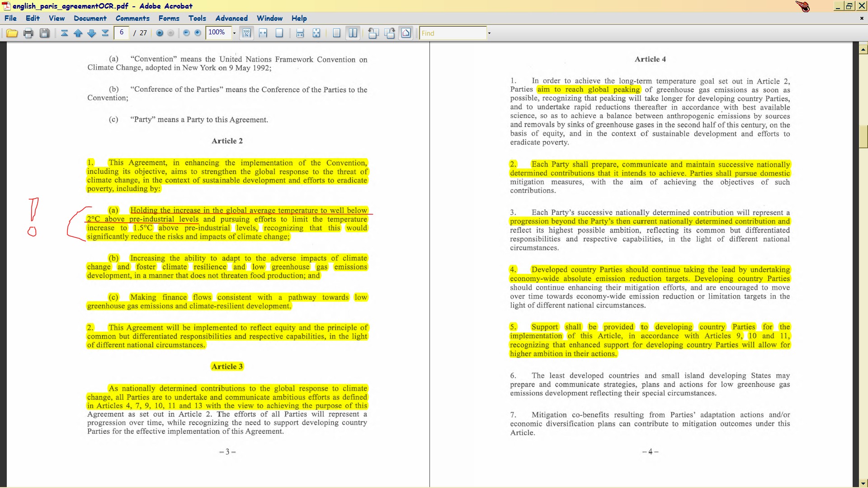Click the red hand-drawn exclamation mark annotation
Image resolution: width=868 pixels, height=488 pixels.
coord(33,217)
